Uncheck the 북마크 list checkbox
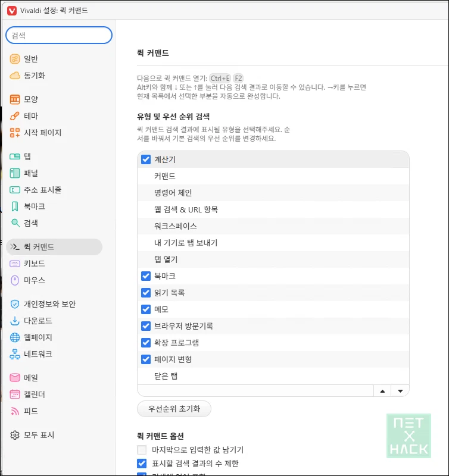This screenshot has width=449, height=476. [x=146, y=276]
